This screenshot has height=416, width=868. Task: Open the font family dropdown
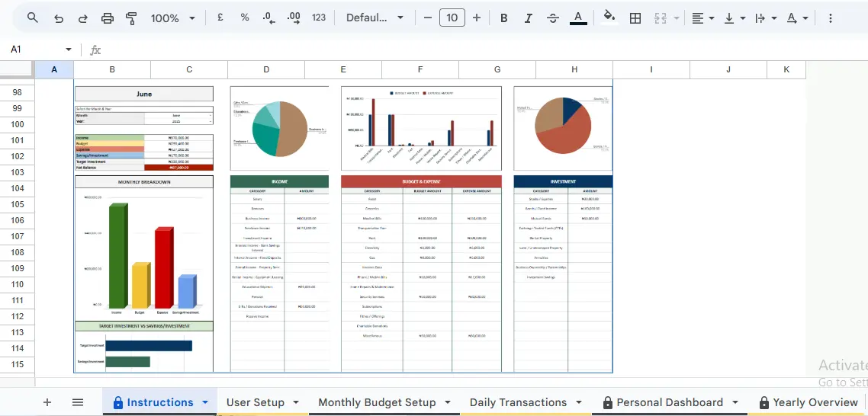tap(375, 18)
